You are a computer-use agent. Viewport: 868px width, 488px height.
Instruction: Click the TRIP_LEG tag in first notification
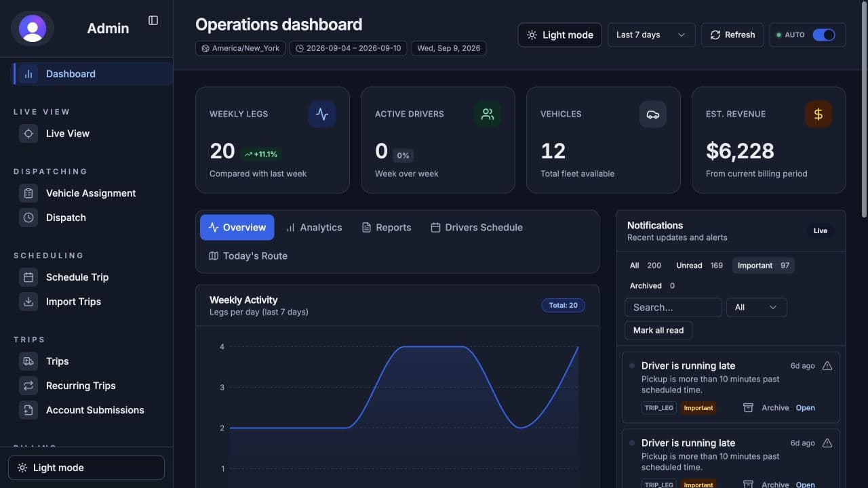tap(659, 408)
